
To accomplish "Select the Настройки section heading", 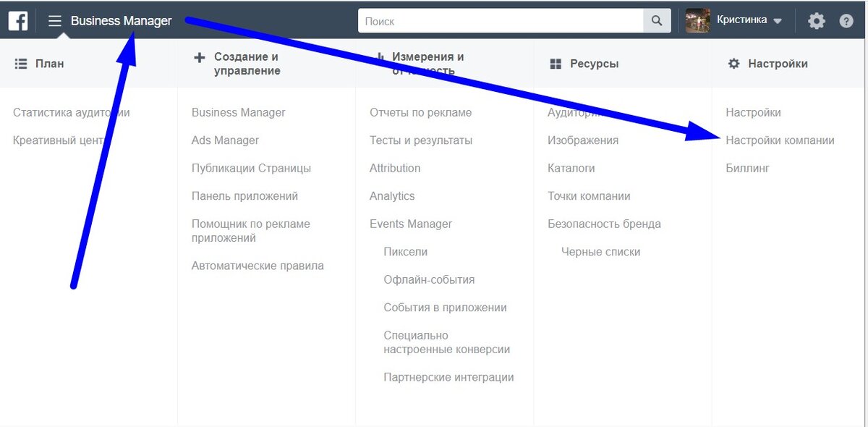I will [778, 64].
